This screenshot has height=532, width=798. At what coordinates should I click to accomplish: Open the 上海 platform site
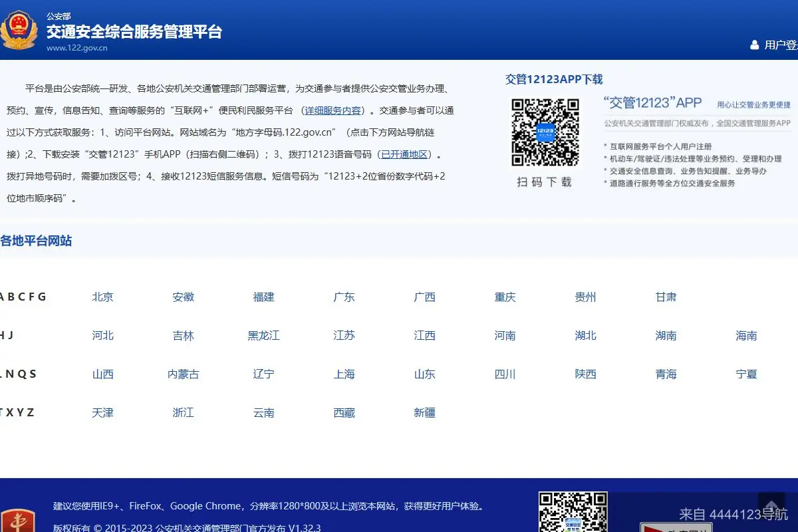[x=344, y=374]
